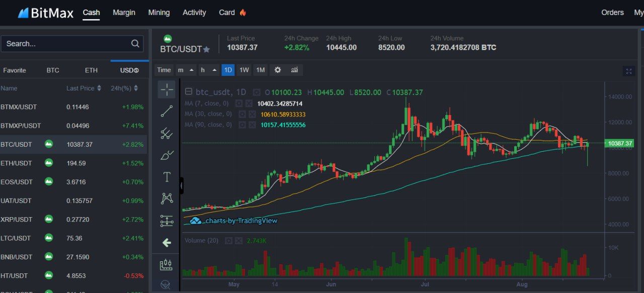Viewport: 644px width, 293px height.
Task: Select BTMX/USDT market row
Action: (x=73, y=107)
